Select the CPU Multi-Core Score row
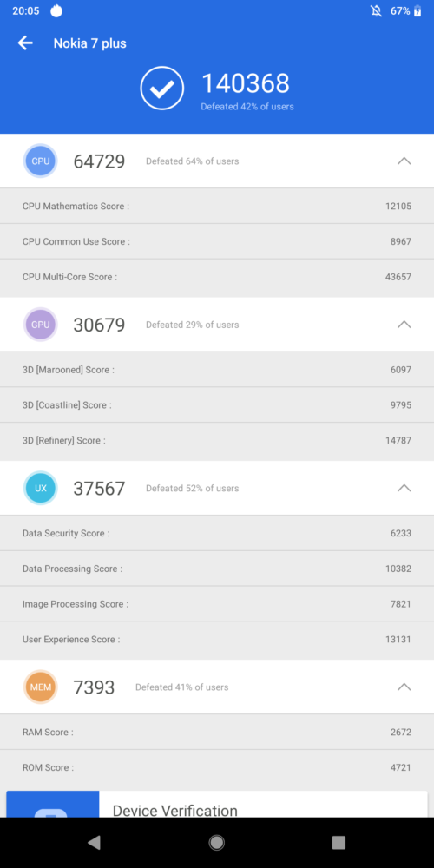The image size is (434, 868). [217, 277]
